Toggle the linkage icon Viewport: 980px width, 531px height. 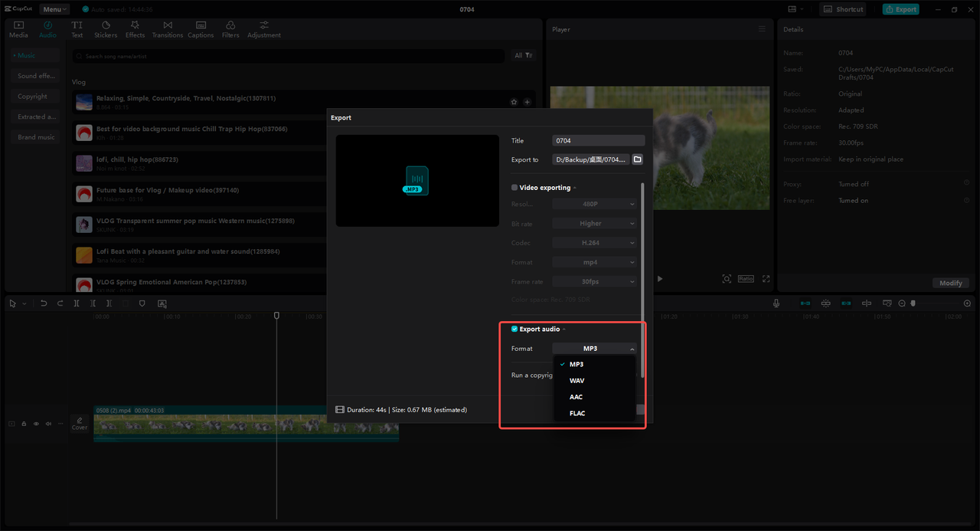point(846,303)
